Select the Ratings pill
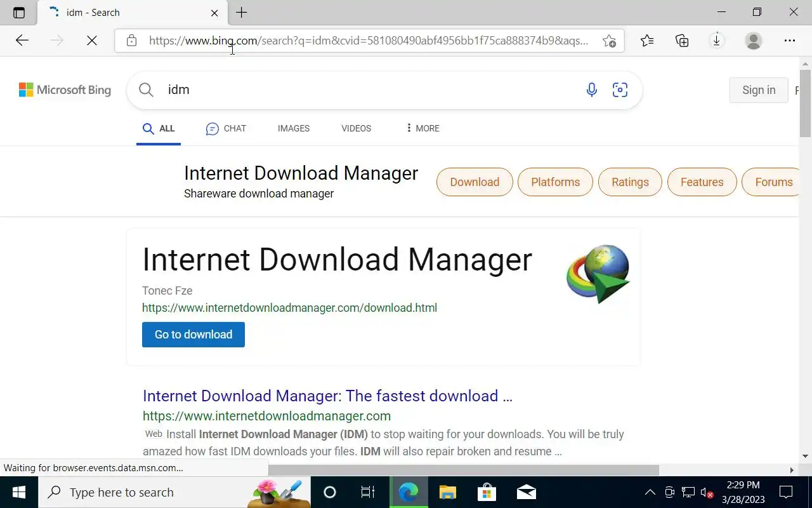The width and height of the screenshot is (812, 508). click(630, 182)
